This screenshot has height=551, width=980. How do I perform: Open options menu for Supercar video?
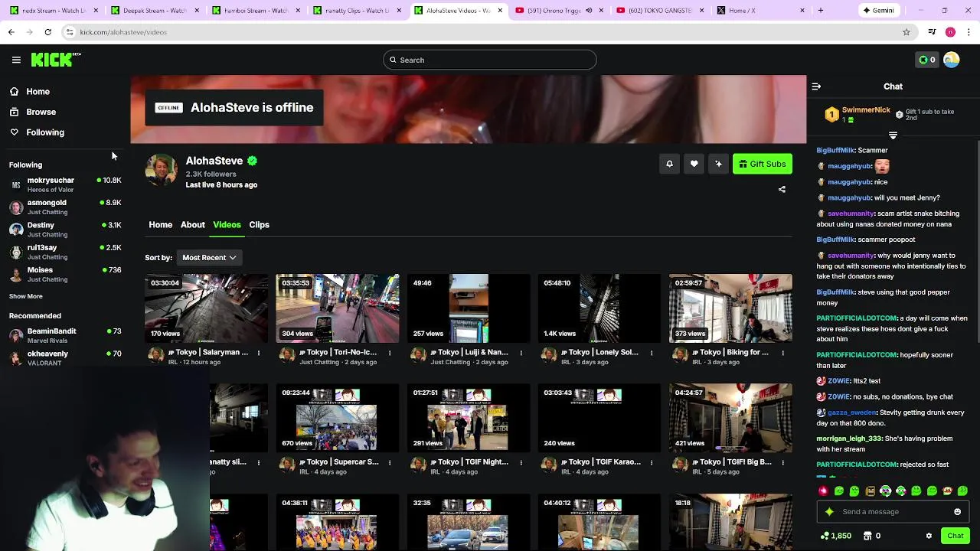(x=390, y=462)
